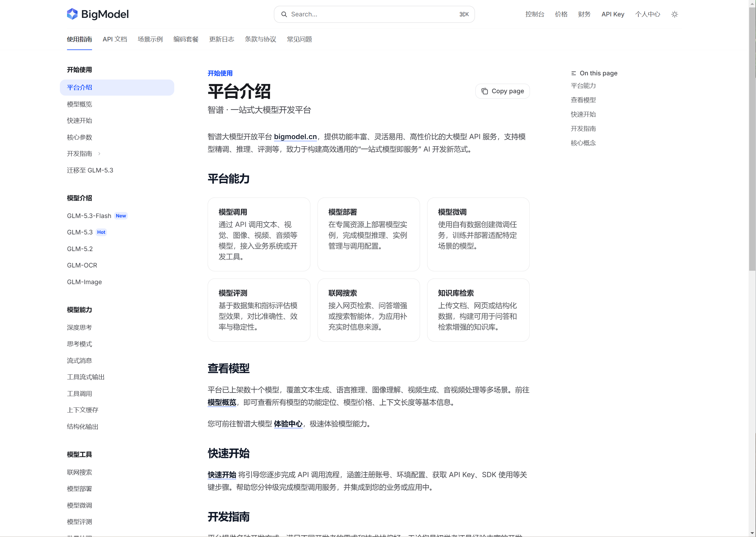Screen dimensions: 756x537
Task: Open 模型微调 in the left sidebar
Action: click(79, 506)
